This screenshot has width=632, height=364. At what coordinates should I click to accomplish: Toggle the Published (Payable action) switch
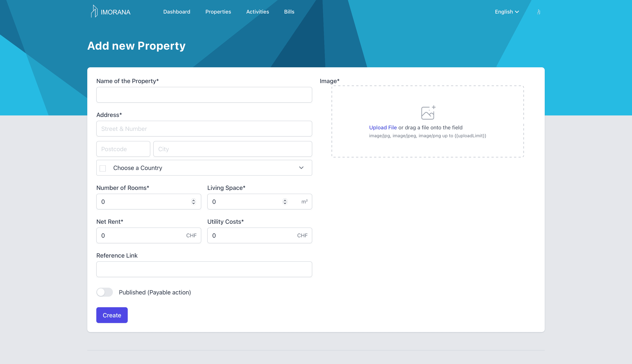pos(105,292)
